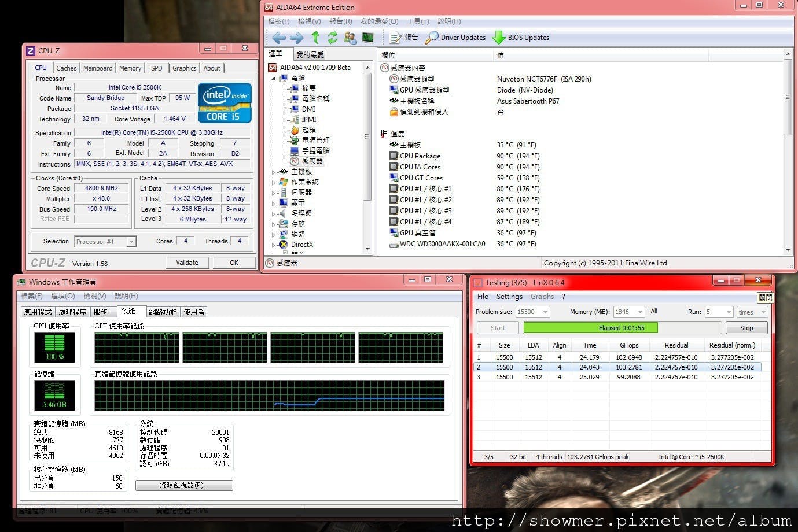Viewport: 798px width, 532px height.
Task: Go forward using AIDA64 blue right arrow
Action: click(x=296, y=38)
